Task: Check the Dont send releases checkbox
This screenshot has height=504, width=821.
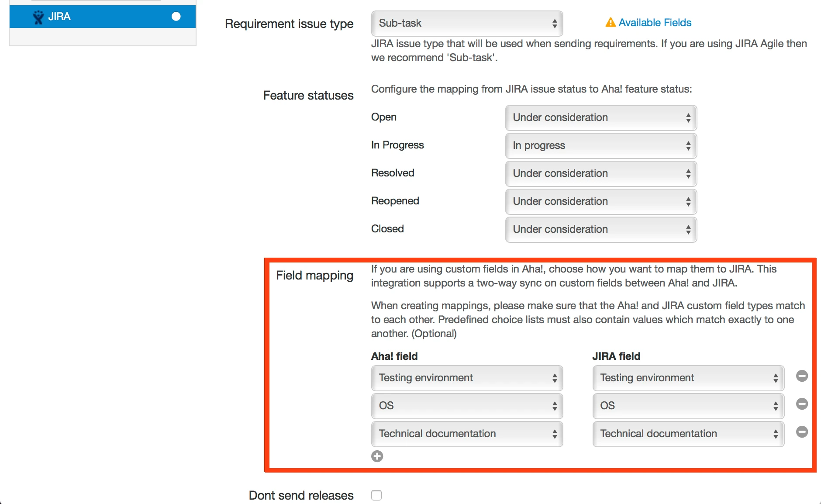Action: coord(376,495)
